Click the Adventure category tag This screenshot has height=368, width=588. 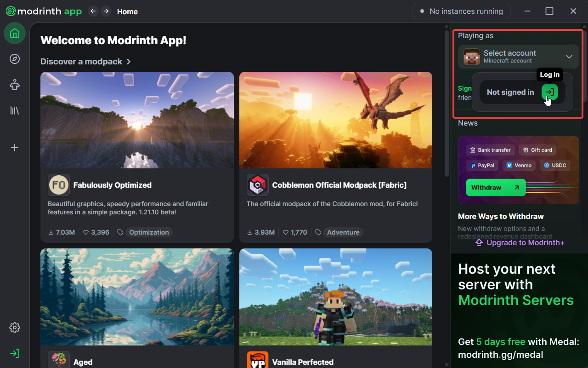click(x=343, y=232)
